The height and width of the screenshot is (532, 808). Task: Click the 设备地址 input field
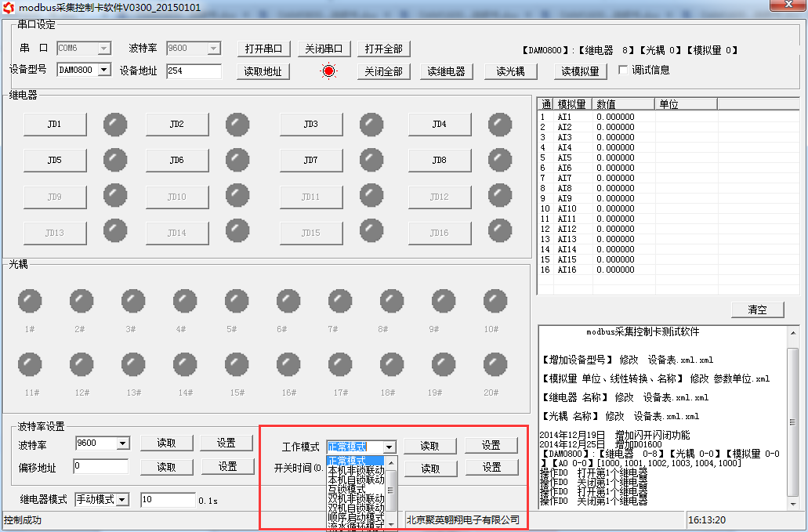pyautogui.click(x=194, y=71)
